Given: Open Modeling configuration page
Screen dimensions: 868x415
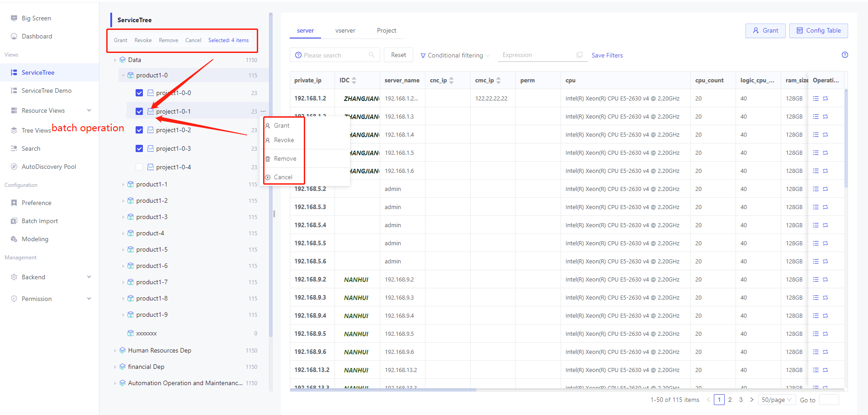Looking at the screenshot, I should point(35,239).
